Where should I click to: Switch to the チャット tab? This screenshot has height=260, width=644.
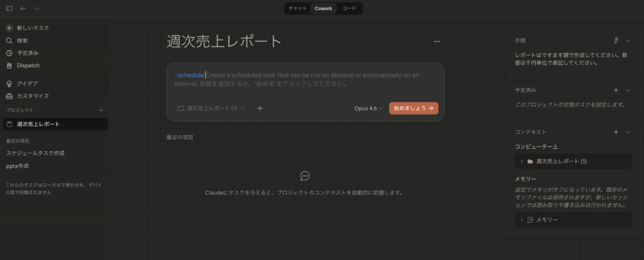point(297,8)
